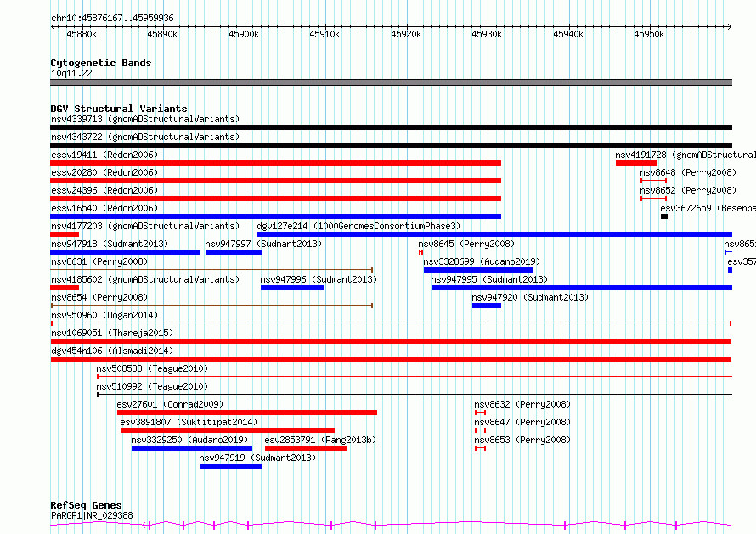Open nsv947919 (Sudmant2013) label

point(257,458)
